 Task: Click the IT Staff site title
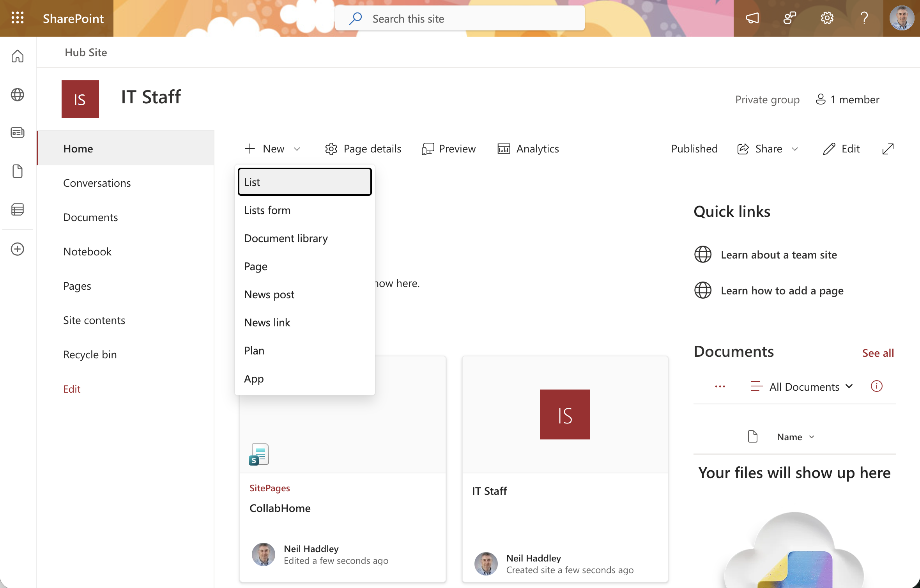point(151,97)
